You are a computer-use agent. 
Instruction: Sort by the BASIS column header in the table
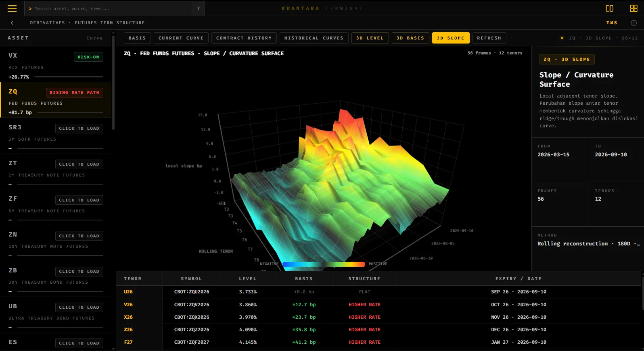point(304,279)
